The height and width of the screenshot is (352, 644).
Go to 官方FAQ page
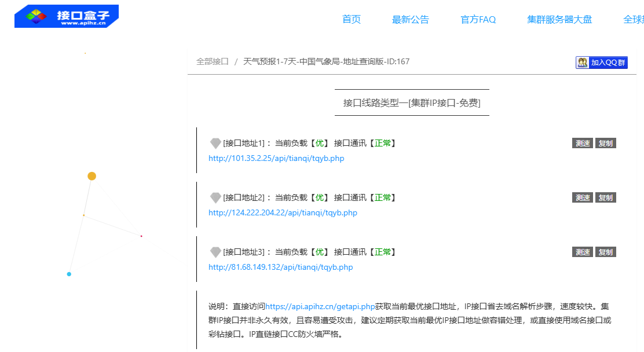tap(478, 19)
